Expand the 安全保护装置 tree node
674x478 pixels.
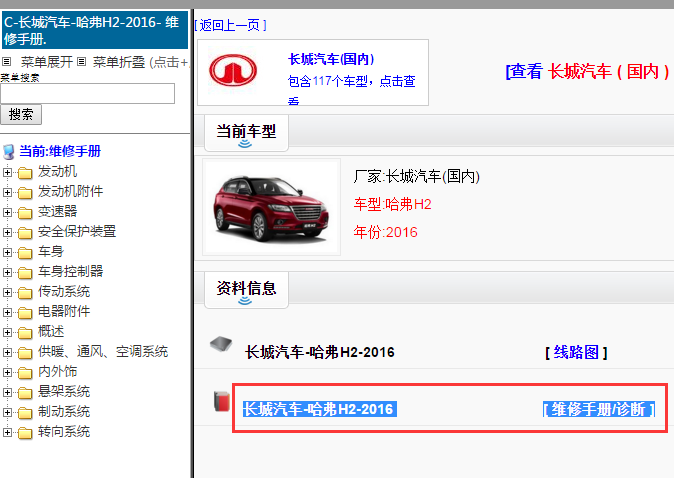(7, 232)
